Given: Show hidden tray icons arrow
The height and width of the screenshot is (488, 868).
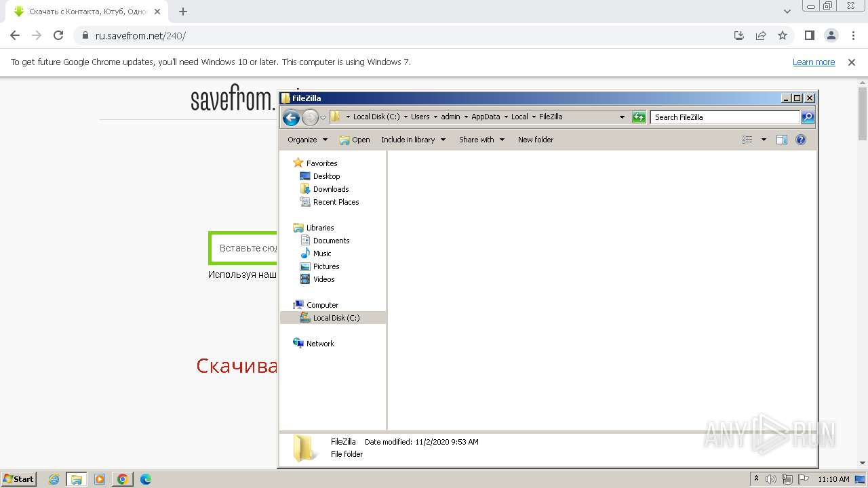Looking at the screenshot, I should (x=757, y=479).
